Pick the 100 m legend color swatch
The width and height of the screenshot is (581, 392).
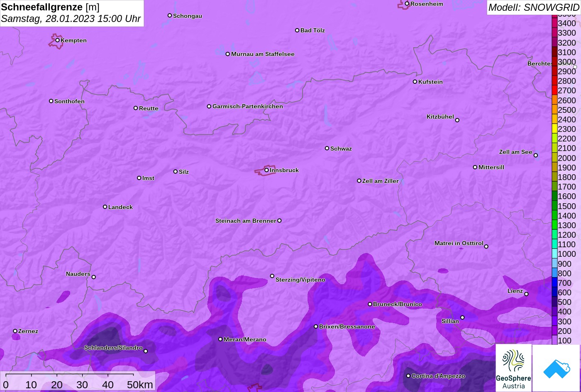point(554,340)
